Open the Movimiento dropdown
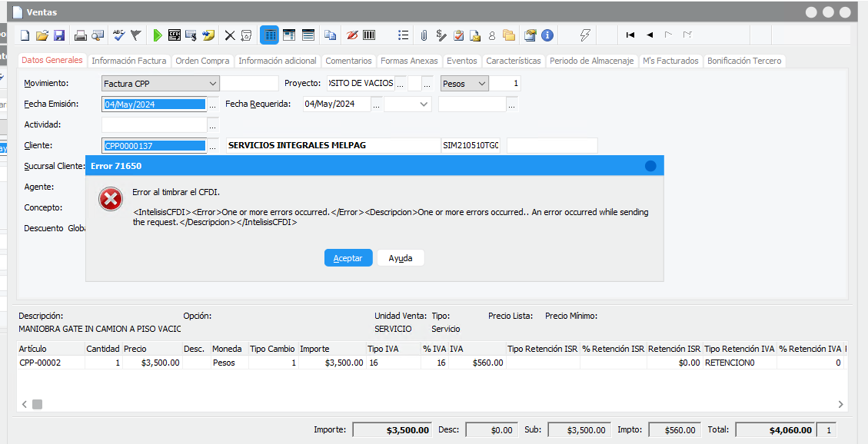 coord(212,84)
